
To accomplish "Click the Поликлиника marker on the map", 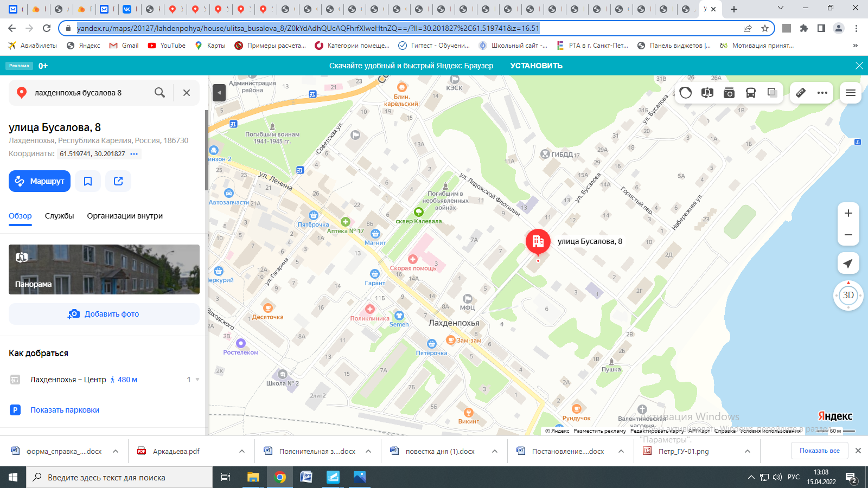I will [370, 309].
